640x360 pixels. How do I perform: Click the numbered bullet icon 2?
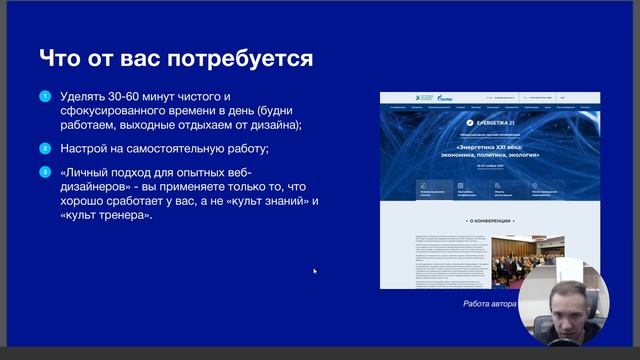pyautogui.click(x=45, y=149)
